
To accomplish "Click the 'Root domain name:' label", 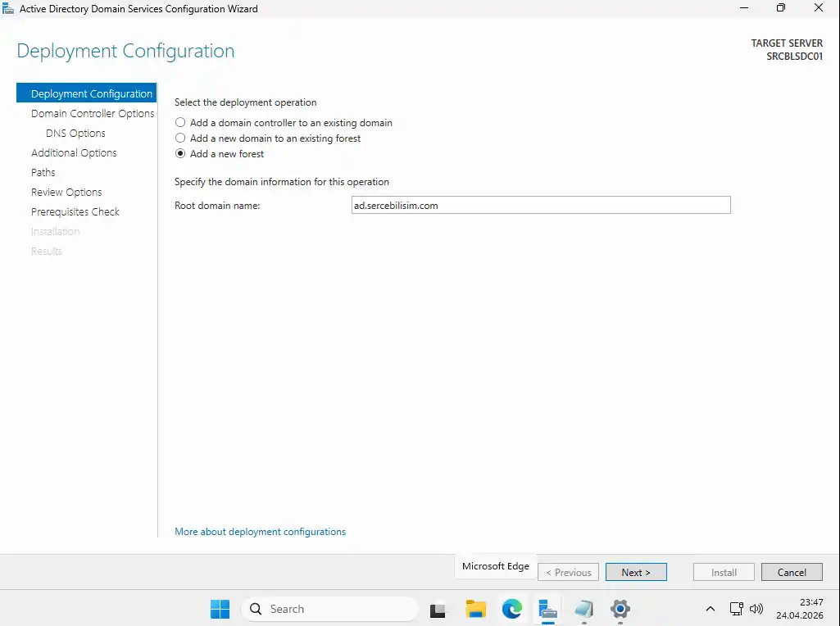I will coord(217,206).
